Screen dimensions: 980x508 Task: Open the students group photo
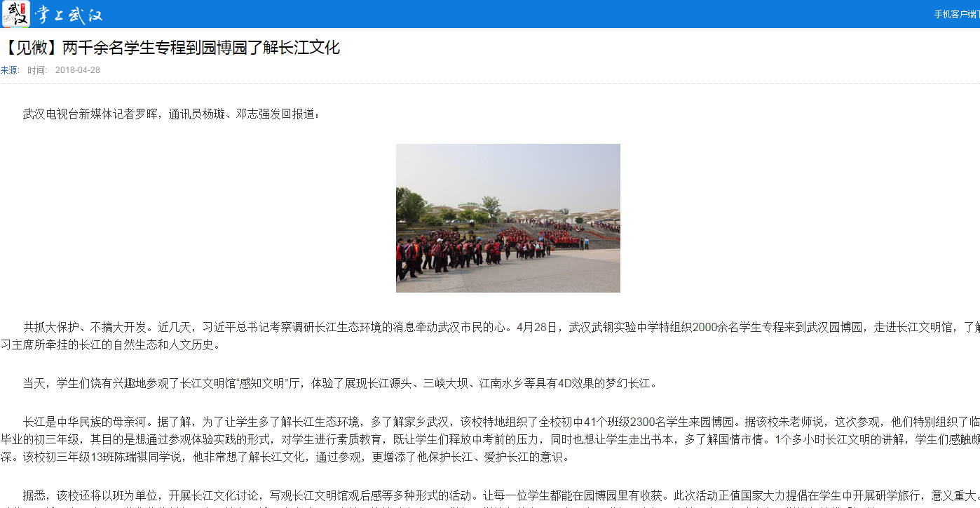click(508, 218)
